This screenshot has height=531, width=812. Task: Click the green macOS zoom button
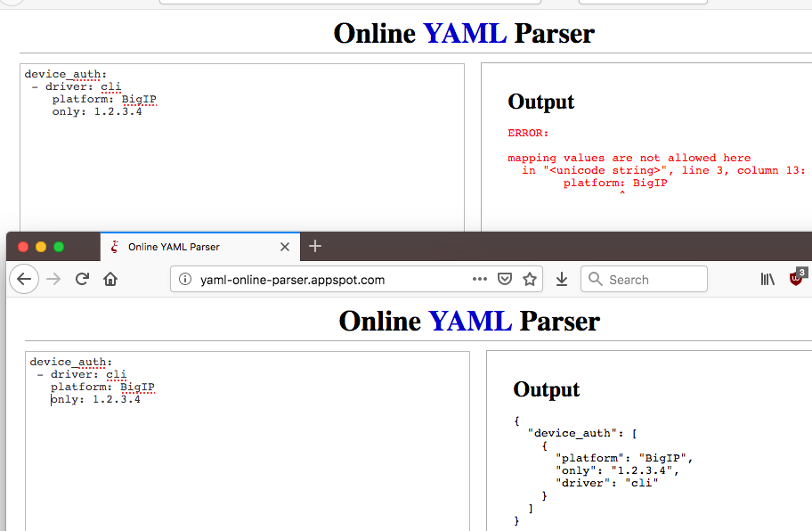(59, 247)
